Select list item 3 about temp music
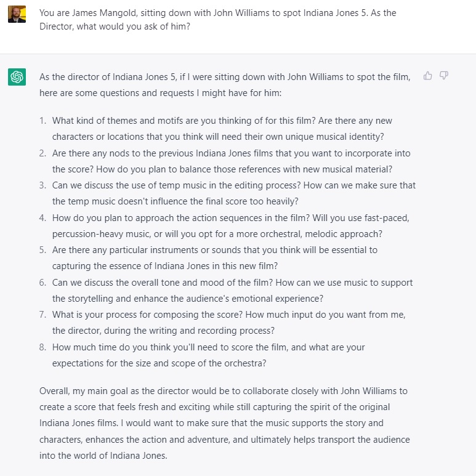The height and width of the screenshot is (476, 476). pos(234,193)
